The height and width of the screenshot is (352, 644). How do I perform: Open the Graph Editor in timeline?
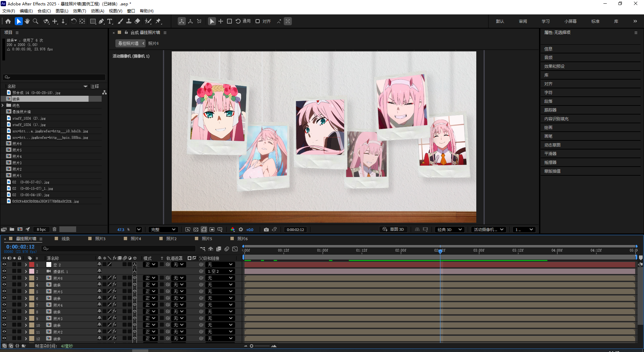coord(235,249)
